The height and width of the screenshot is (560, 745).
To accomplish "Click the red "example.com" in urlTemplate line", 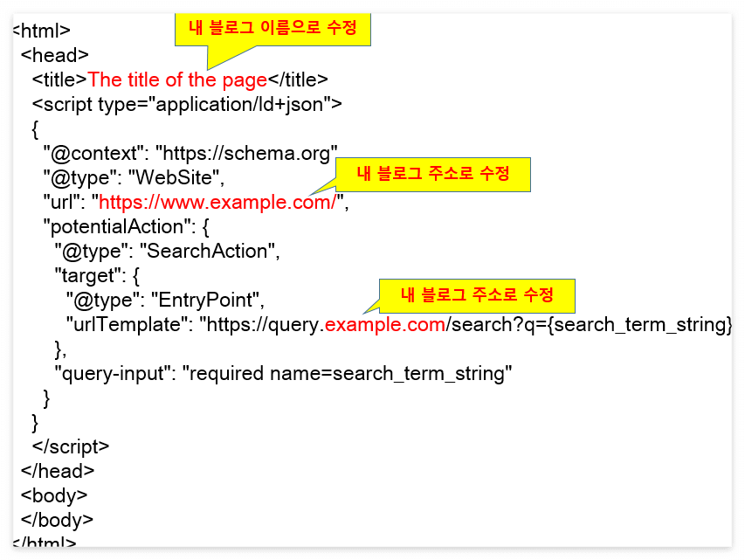I will 385,325.
